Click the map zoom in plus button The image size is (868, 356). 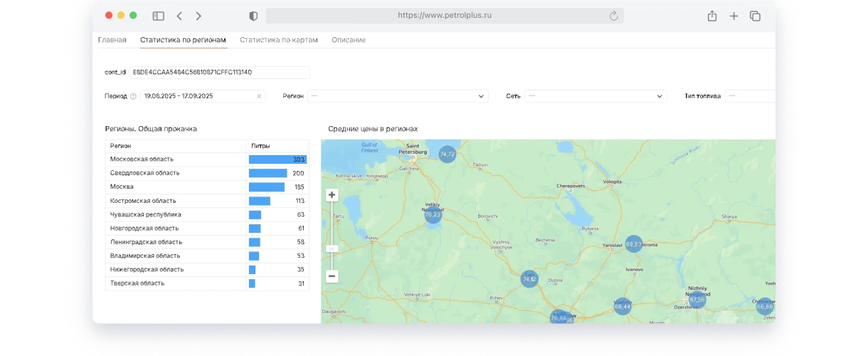[x=332, y=195]
